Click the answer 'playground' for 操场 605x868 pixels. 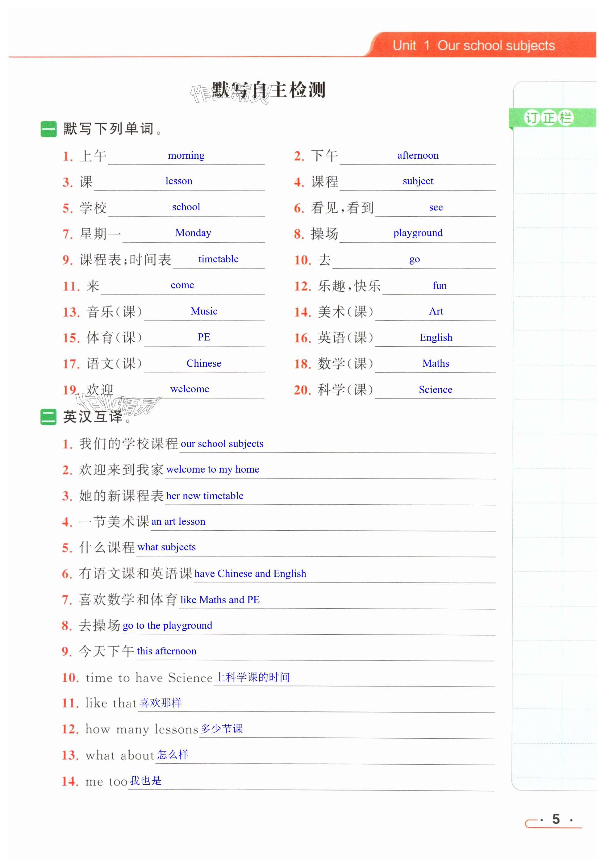tap(418, 233)
